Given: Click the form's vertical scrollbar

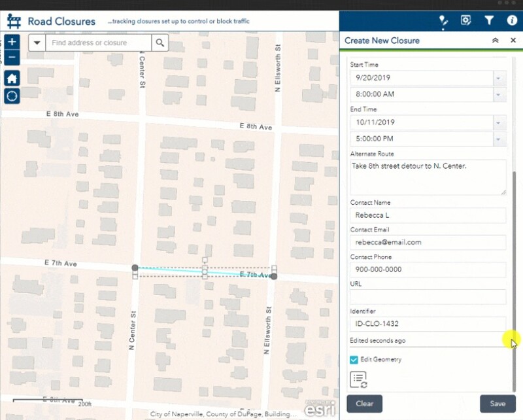Looking at the screenshot, I should (515, 262).
